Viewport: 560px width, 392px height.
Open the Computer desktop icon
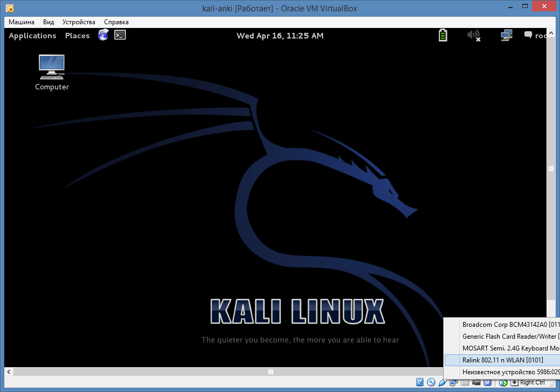[x=52, y=72]
